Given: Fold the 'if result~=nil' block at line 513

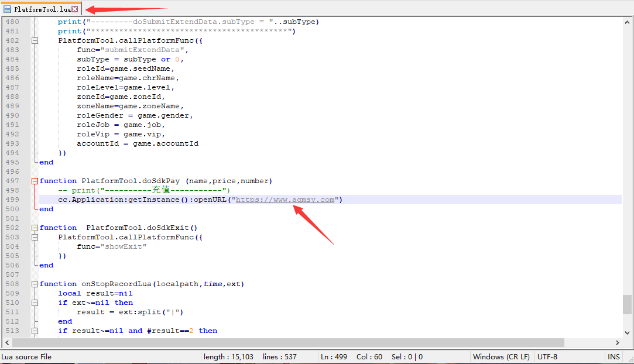Looking at the screenshot, I should pyautogui.click(x=35, y=331).
